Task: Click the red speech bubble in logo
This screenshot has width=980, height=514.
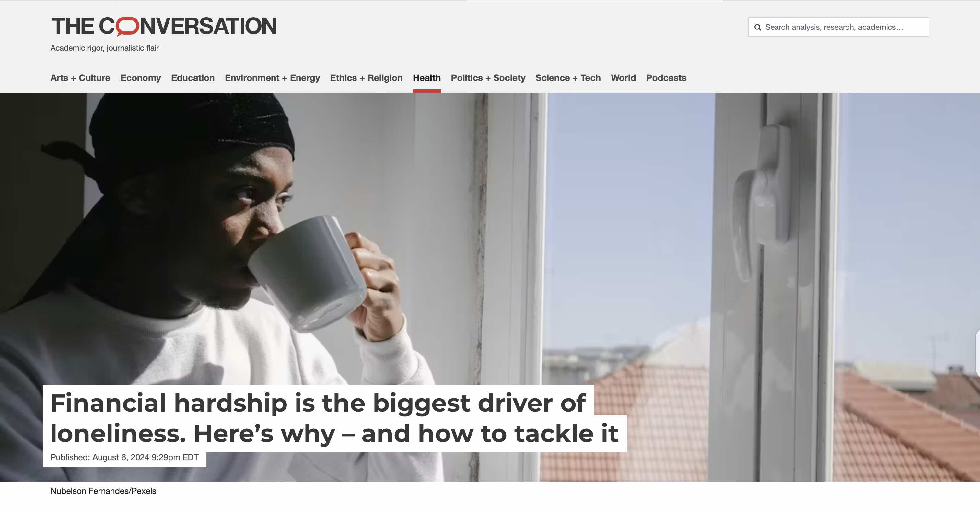Action: click(x=127, y=27)
